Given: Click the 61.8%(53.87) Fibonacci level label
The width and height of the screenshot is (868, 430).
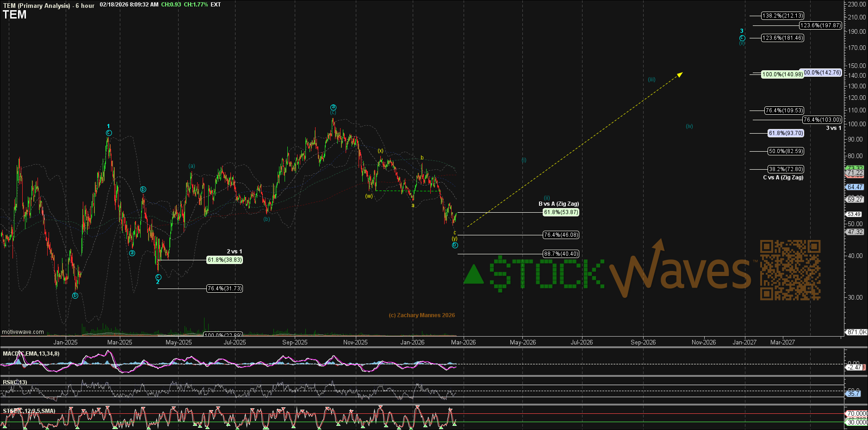Looking at the screenshot, I should pos(561,212).
